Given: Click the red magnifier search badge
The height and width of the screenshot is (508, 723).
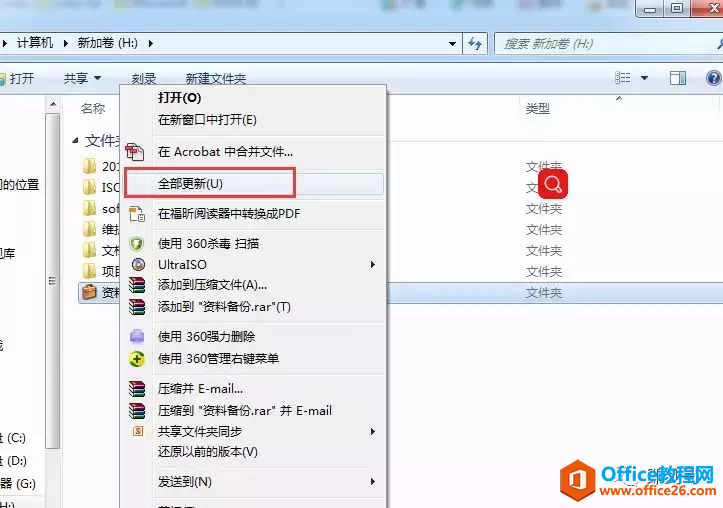Looking at the screenshot, I should [x=553, y=184].
